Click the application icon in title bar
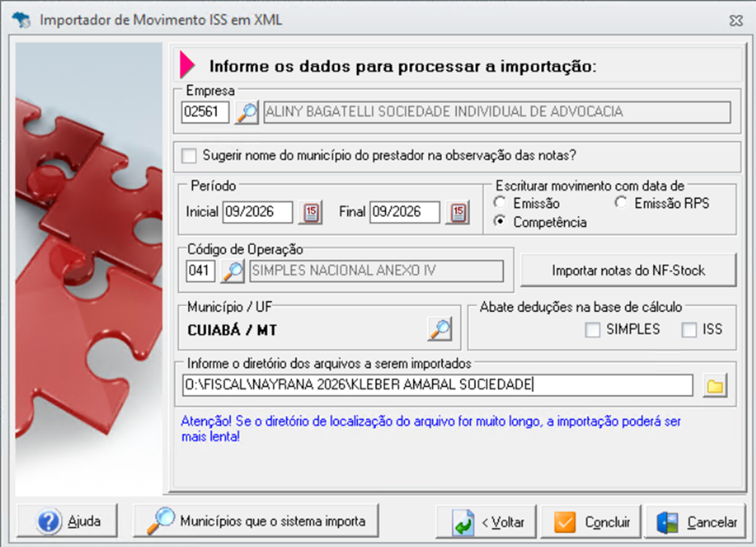 (x=22, y=20)
